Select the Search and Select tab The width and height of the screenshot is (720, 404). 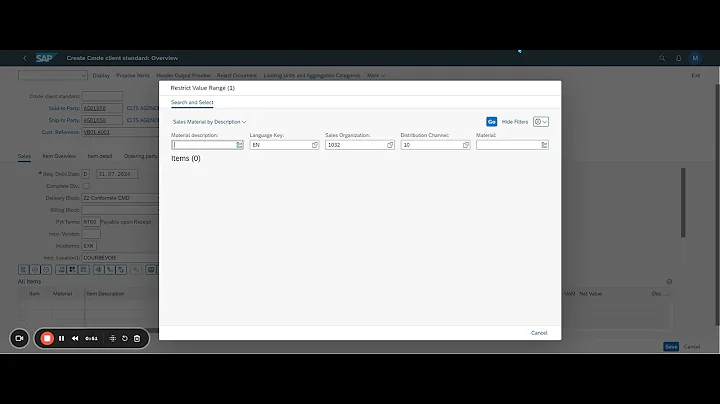pyautogui.click(x=192, y=102)
